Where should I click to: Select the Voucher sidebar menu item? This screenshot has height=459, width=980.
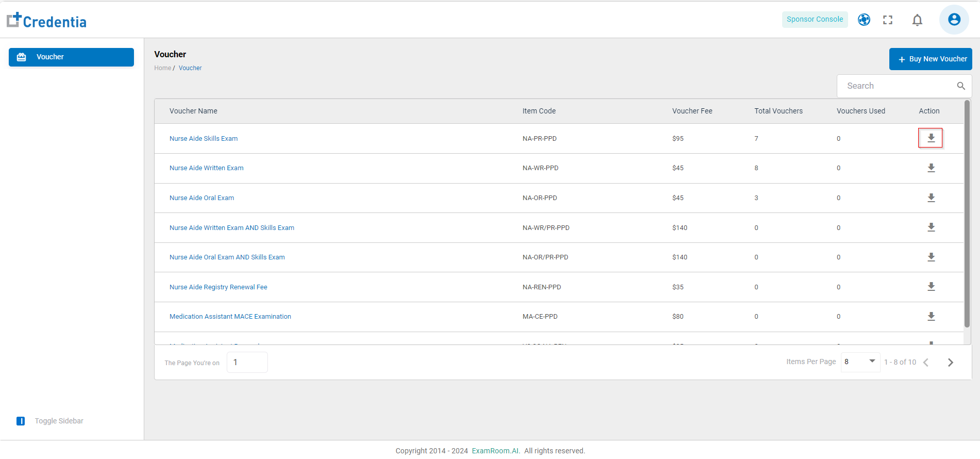(71, 57)
